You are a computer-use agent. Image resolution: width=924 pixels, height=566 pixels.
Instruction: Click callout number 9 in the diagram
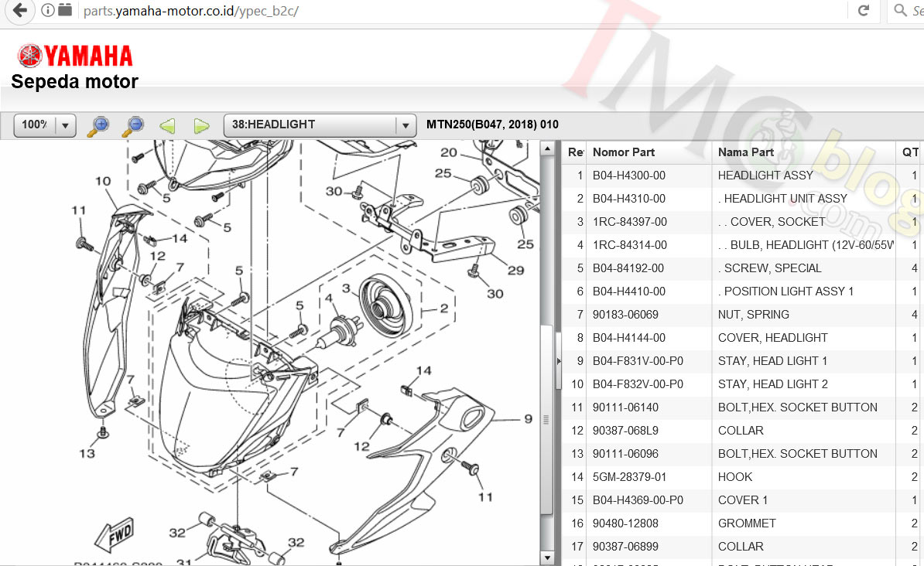point(528,419)
